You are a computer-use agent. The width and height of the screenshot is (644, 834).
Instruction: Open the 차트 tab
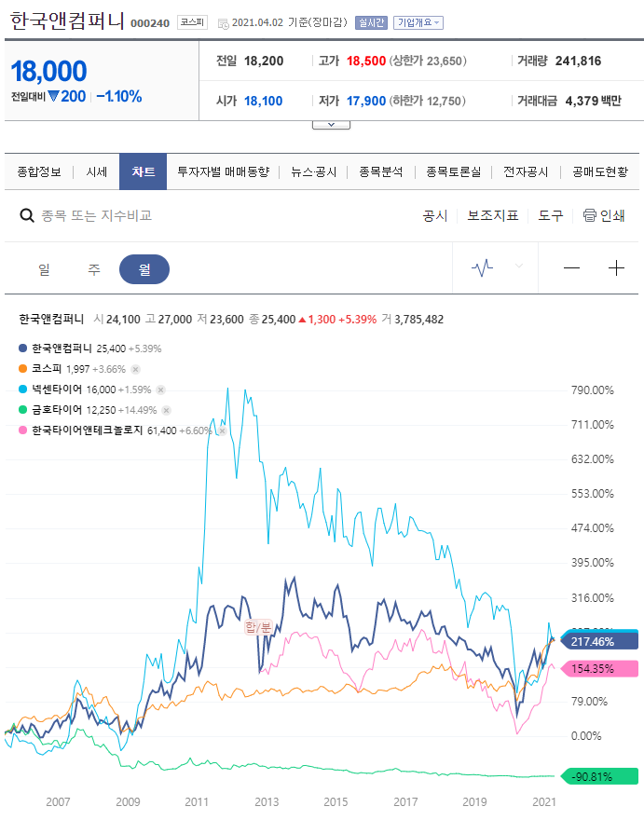pyautogui.click(x=143, y=171)
